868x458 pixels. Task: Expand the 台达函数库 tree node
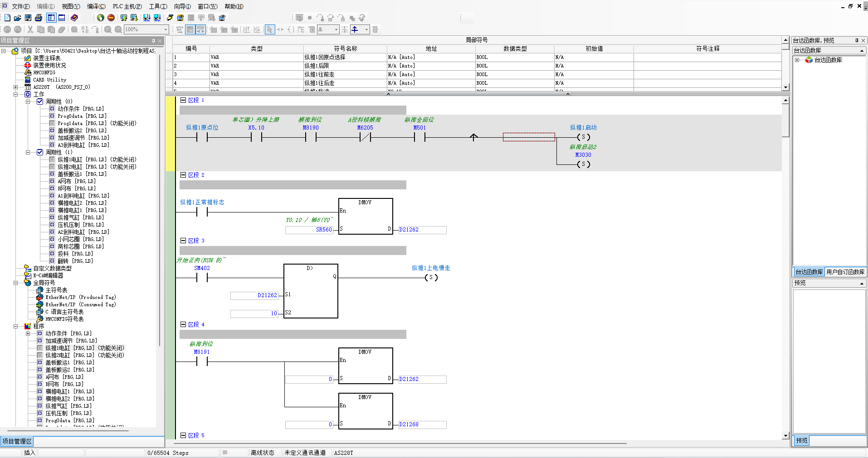tap(797, 60)
